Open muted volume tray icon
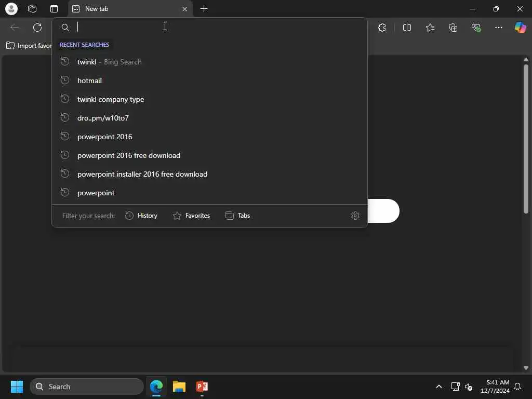The image size is (532, 399). [x=469, y=387]
